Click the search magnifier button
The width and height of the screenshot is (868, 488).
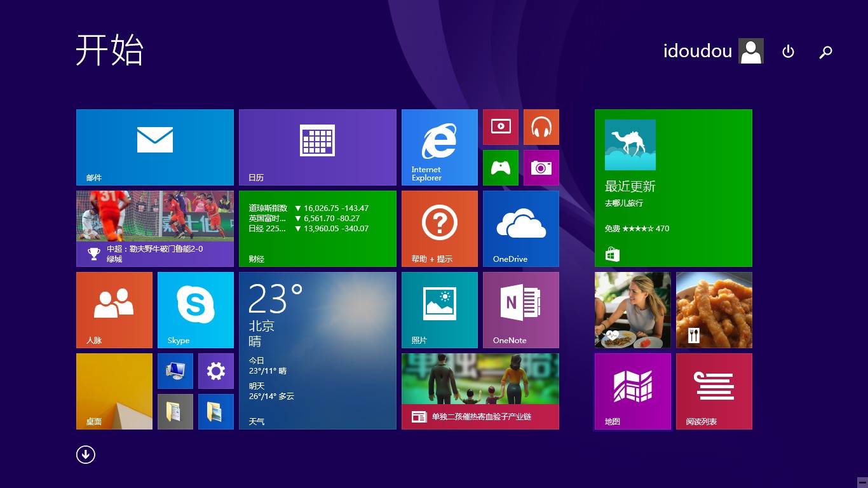pyautogui.click(x=825, y=51)
